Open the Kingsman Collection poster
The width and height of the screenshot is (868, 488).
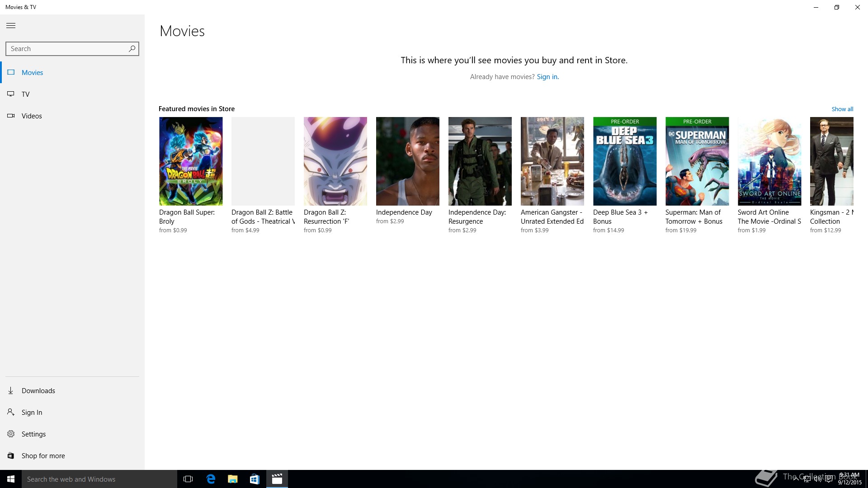[x=832, y=161]
